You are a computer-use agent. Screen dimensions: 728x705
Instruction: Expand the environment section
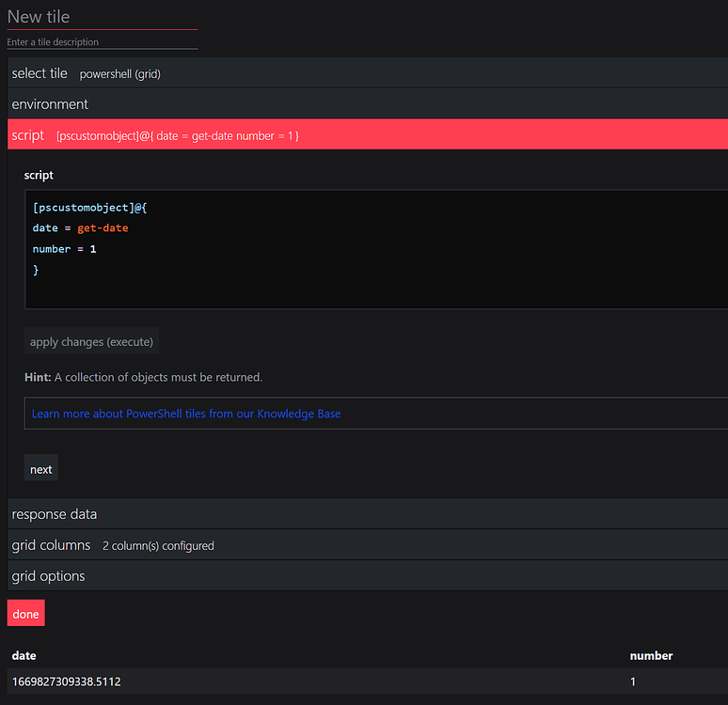tap(368, 104)
